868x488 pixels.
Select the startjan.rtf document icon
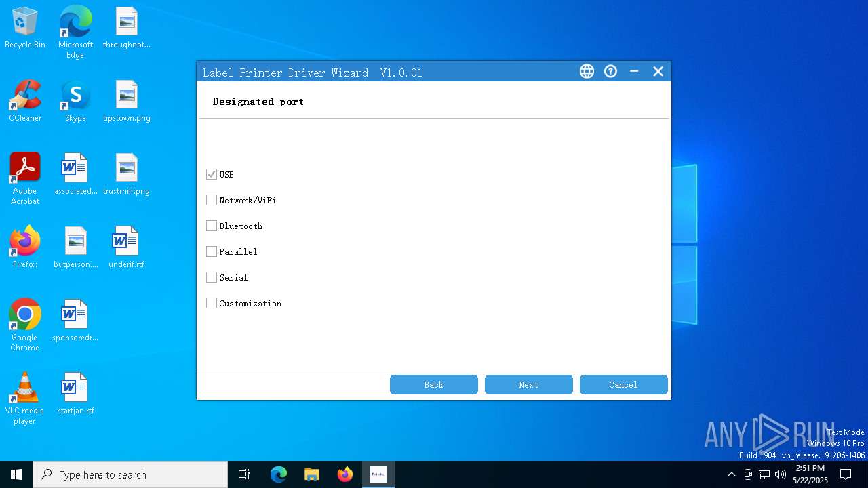point(75,394)
